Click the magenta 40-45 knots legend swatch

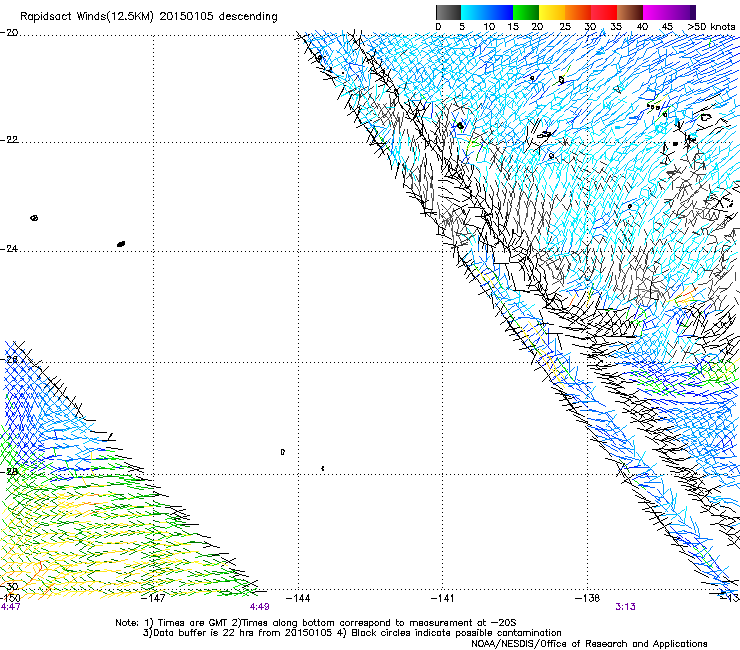(656, 12)
